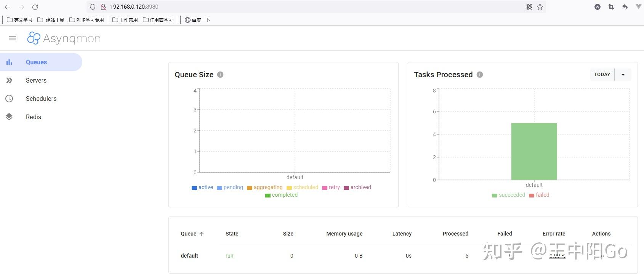644x277 pixels.
Task: Click the Schedulers clock icon
Action: (9, 99)
